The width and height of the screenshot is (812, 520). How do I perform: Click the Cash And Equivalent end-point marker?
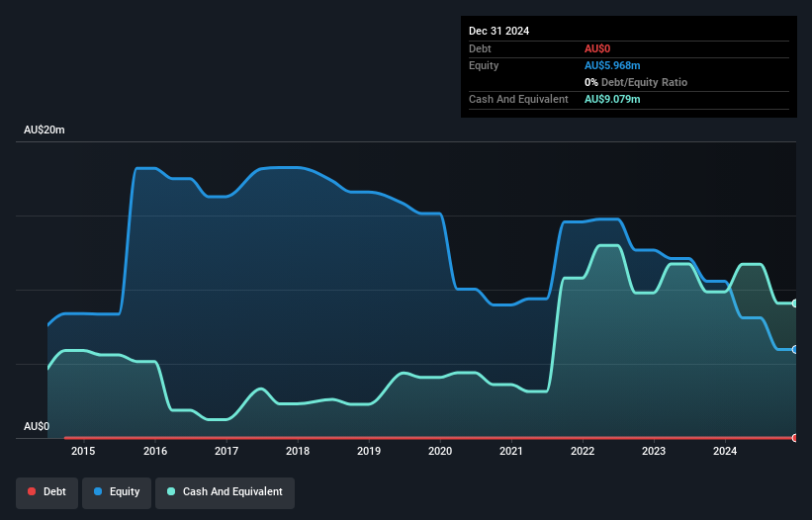click(795, 303)
